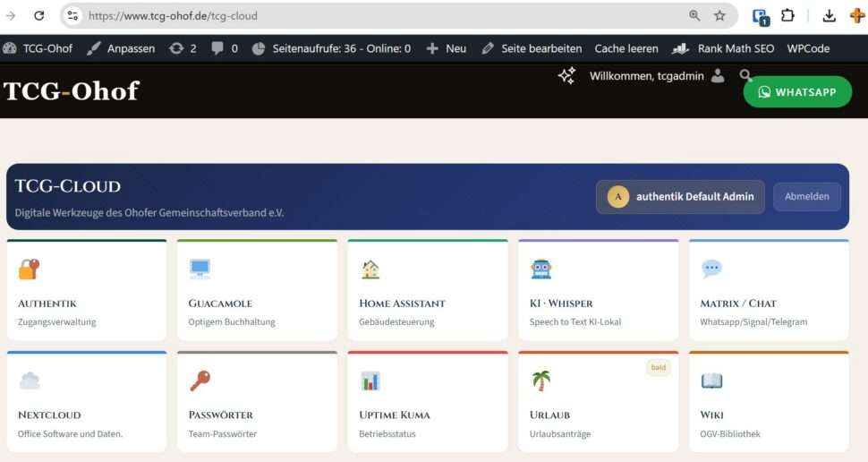Click 'Urlaubsanträge' description text
The image size is (868, 462).
point(559,433)
